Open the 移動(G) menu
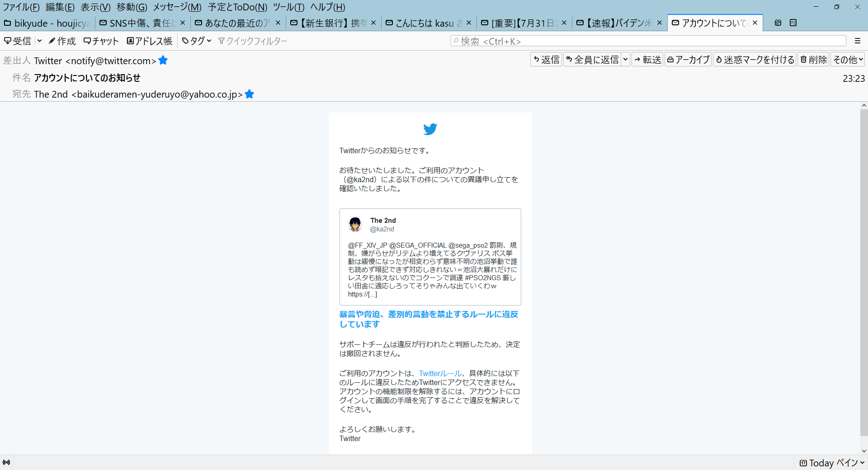The height and width of the screenshot is (470, 868). pos(132,7)
